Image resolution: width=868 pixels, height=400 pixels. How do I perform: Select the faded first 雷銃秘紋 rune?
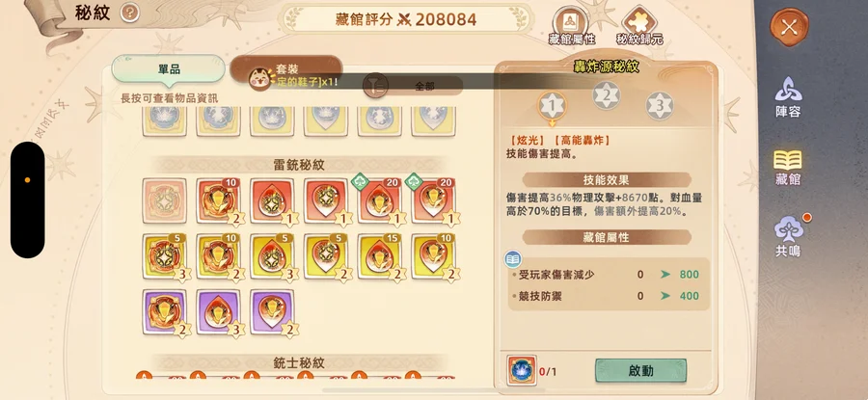click(x=164, y=200)
